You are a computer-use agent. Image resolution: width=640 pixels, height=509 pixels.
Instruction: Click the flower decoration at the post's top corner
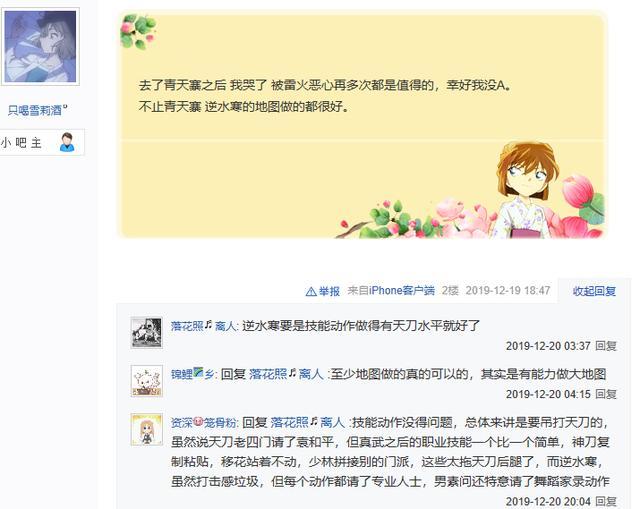(x=138, y=31)
